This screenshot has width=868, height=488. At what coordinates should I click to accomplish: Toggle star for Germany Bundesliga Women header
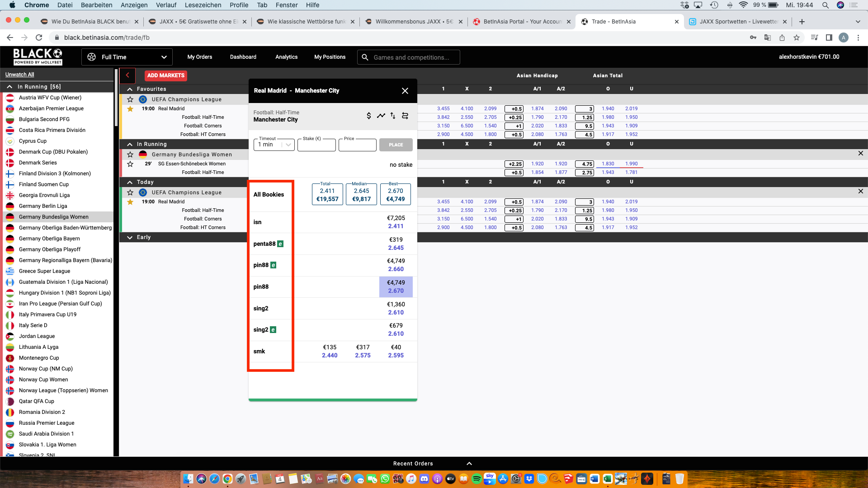tap(130, 155)
